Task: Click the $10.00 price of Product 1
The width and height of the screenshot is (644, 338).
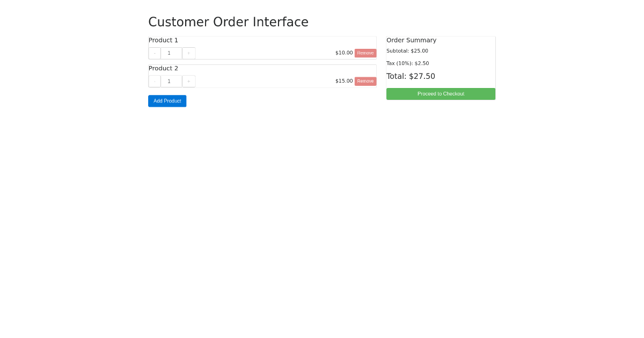Action: point(344,53)
